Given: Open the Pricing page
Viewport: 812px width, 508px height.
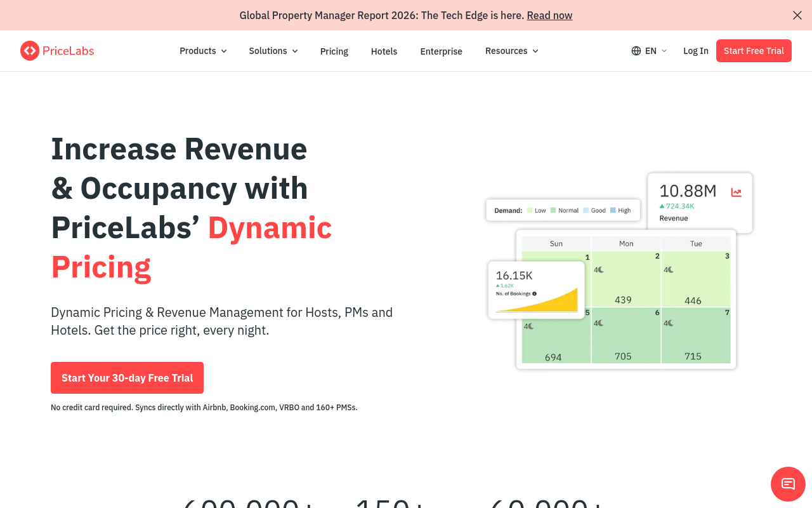Looking at the screenshot, I should pyautogui.click(x=334, y=51).
